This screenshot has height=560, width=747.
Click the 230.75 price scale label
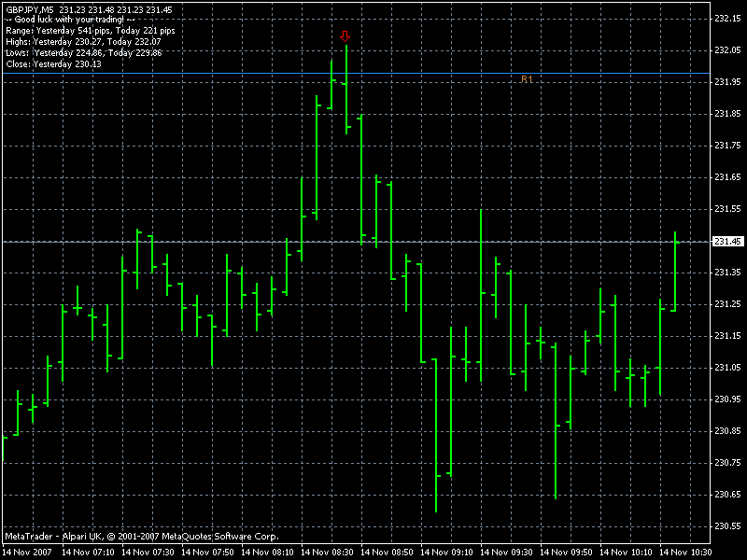click(x=728, y=463)
